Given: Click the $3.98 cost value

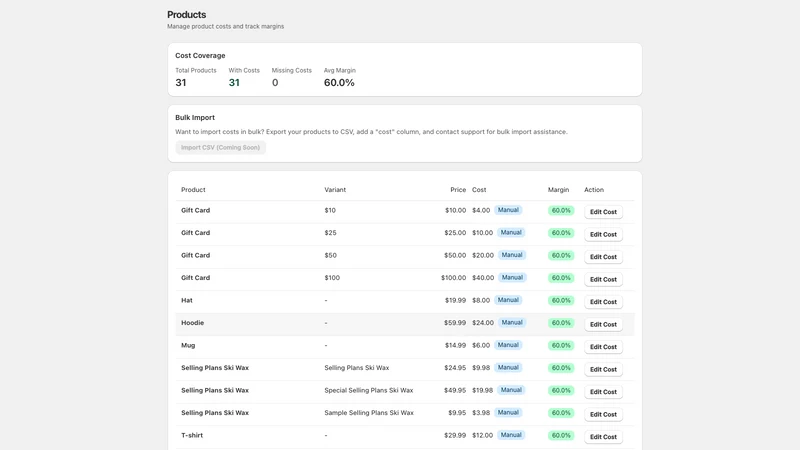Looking at the screenshot, I should click(481, 413).
